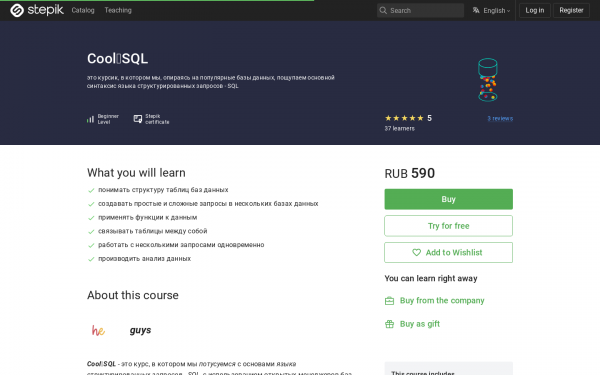Click checkmark beside 'производить анализ данных'
Image resolution: width=600 pixels, height=375 pixels.
pyautogui.click(x=91, y=259)
